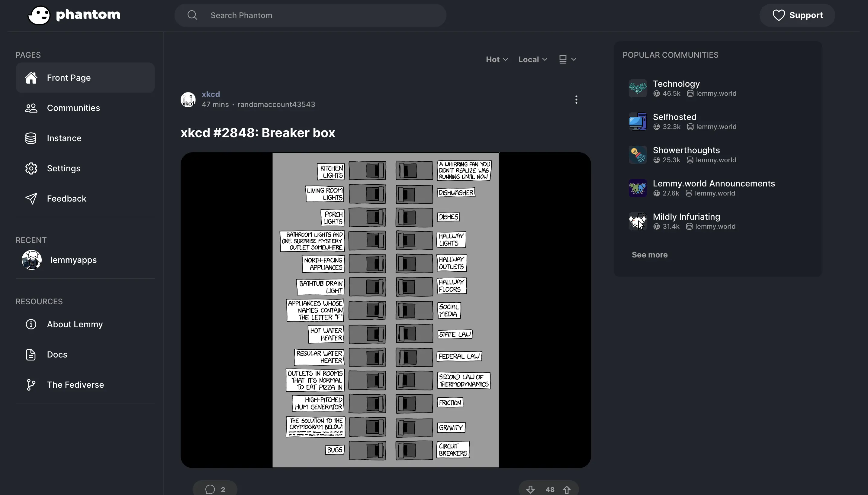Viewport: 868px width, 495px height.
Task: Open the post view layout dropdown
Action: [x=568, y=60]
